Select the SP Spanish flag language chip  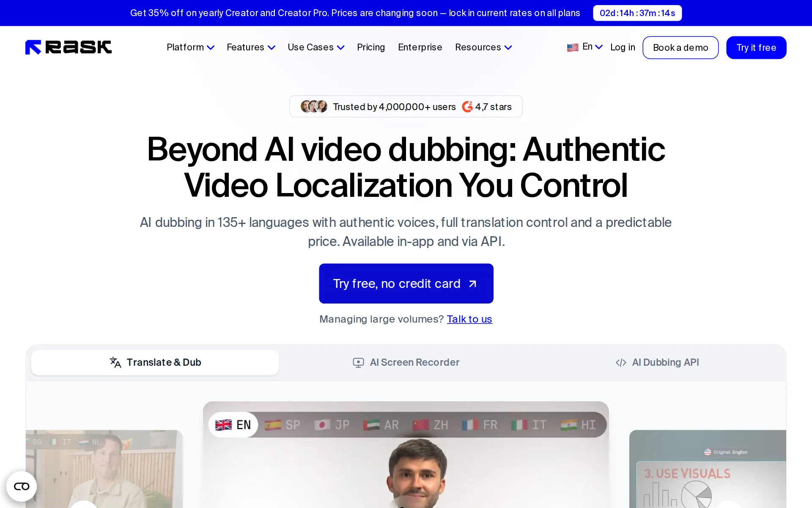pos(283,425)
